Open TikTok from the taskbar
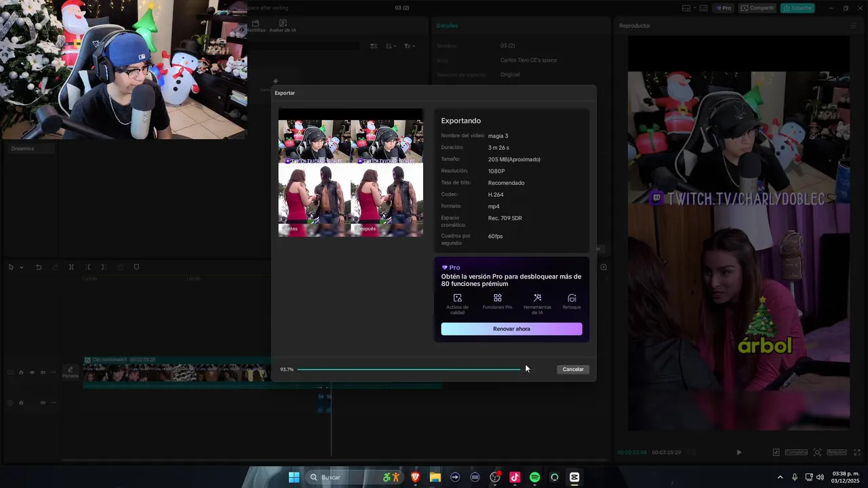This screenshot has width=868, height=488. (x=515, y=477)
